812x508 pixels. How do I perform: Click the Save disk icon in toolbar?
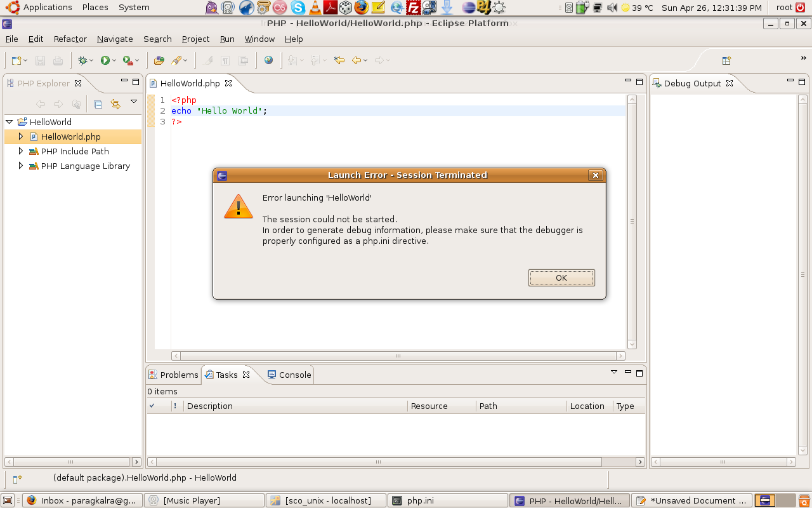click(x=40, y=60)
